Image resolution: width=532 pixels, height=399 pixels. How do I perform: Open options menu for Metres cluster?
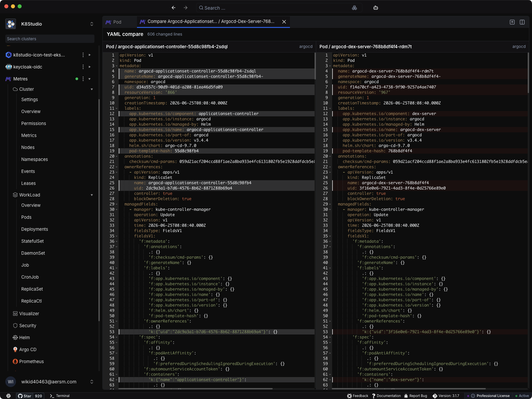83,79
